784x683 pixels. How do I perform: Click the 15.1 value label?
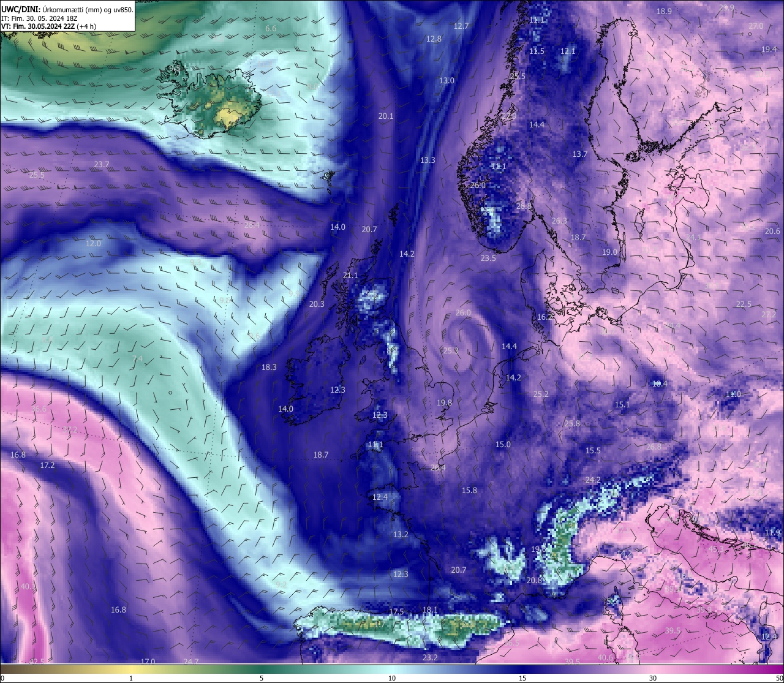coord(622,405)
